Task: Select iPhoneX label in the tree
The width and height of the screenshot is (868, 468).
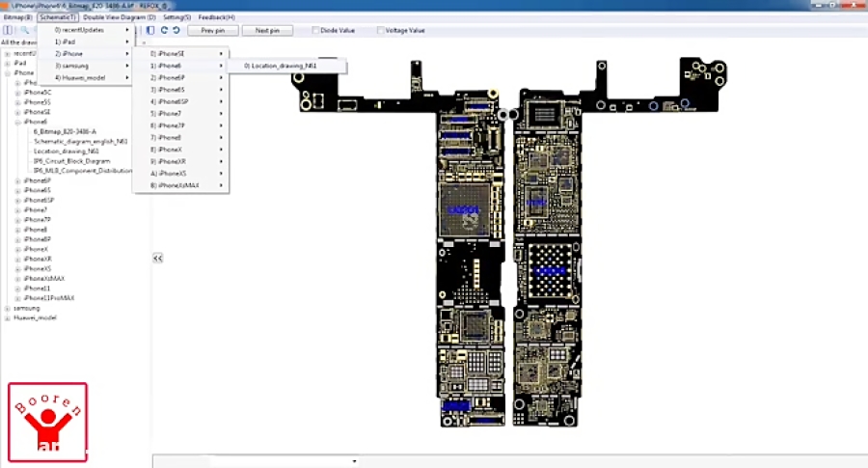Action: (36, 249)
